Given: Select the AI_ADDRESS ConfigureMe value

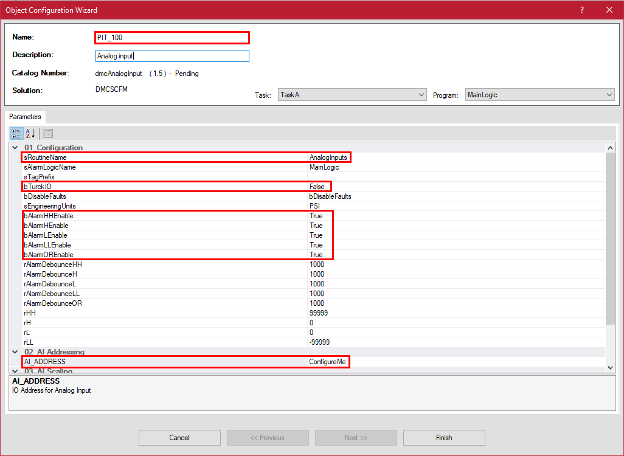Looking at the screenshot, I should (328, 361).
